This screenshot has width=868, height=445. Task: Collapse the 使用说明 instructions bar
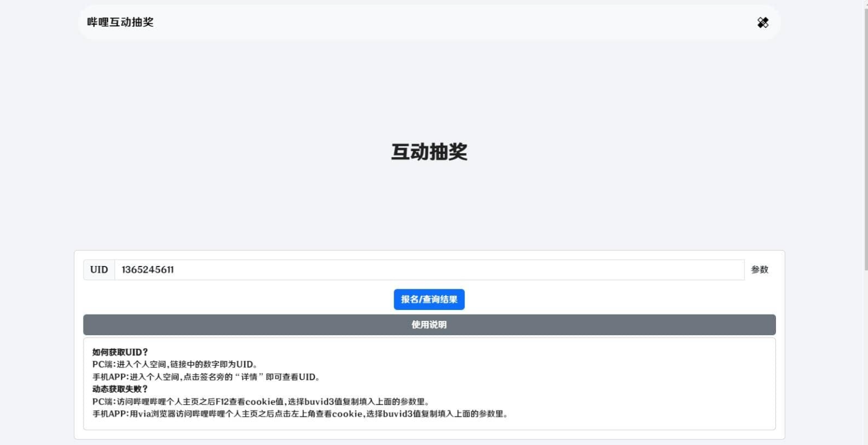(429, 325)
